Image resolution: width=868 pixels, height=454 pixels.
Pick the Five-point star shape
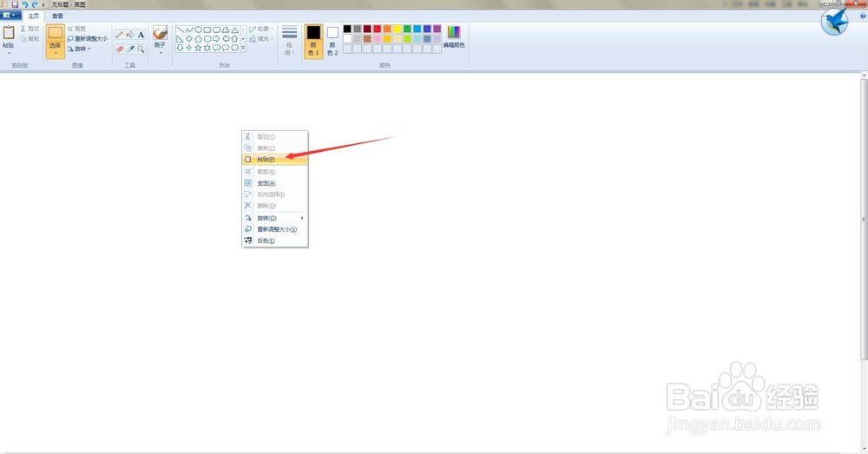[198, 48]
